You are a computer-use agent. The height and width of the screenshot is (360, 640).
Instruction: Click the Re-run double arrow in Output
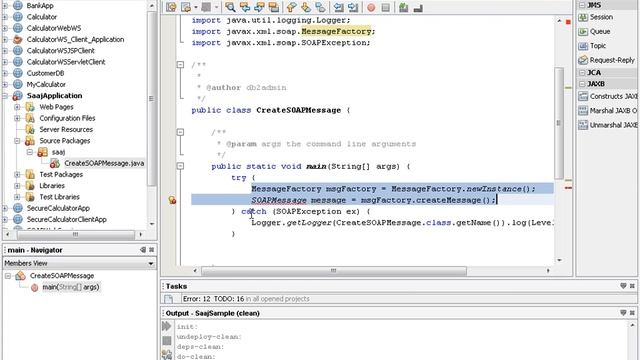point(167,326)
